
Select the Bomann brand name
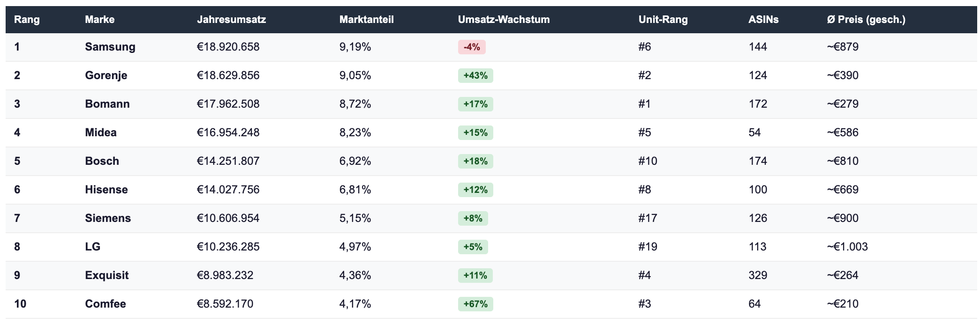107,104
